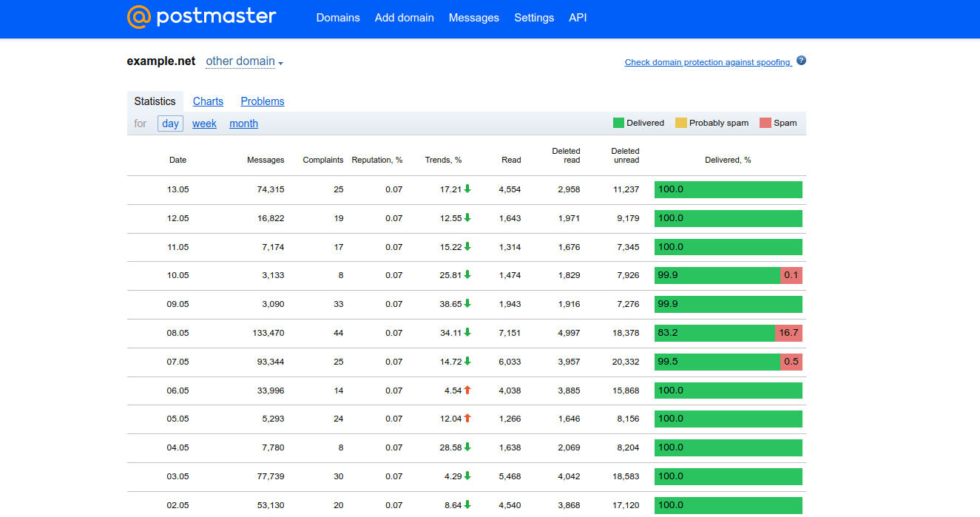Switch to the Charts tab
Viewport: 980px width, 517px height.
[208, 101]
